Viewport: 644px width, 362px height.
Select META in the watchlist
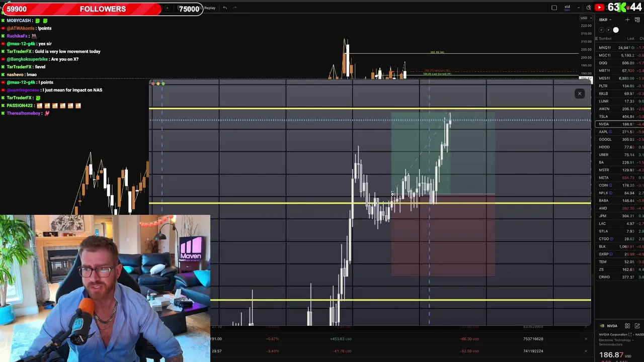pos(620,177)
